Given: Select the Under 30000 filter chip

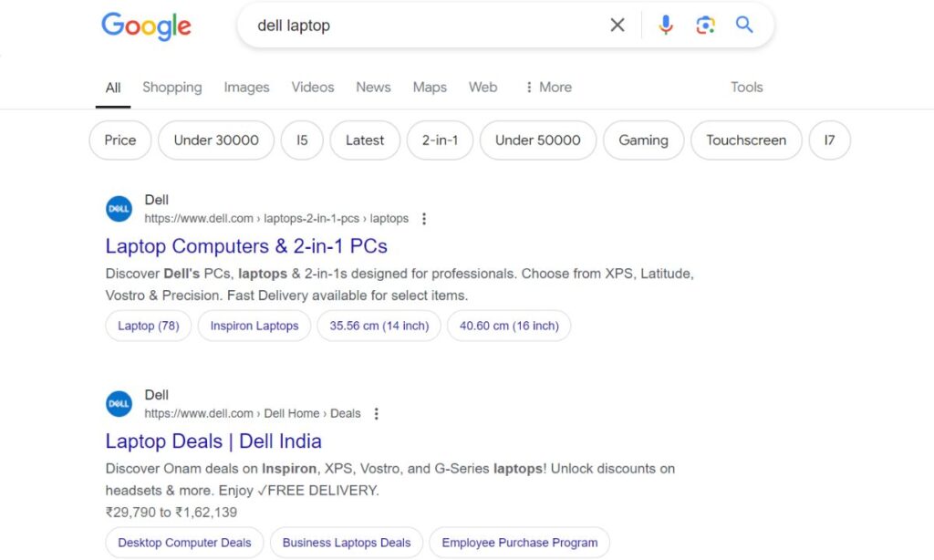Looking at the screenshot, I should [x=216, y=140].
